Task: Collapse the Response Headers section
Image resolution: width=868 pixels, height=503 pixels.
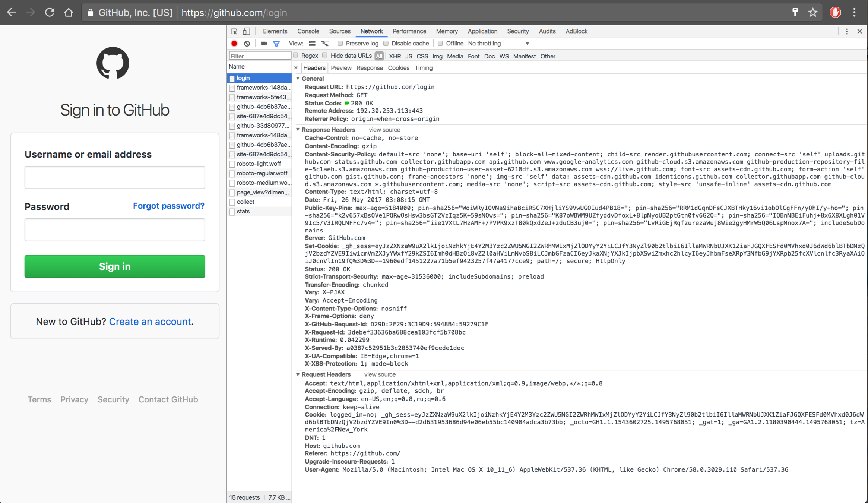Action: tap(298, 130)
